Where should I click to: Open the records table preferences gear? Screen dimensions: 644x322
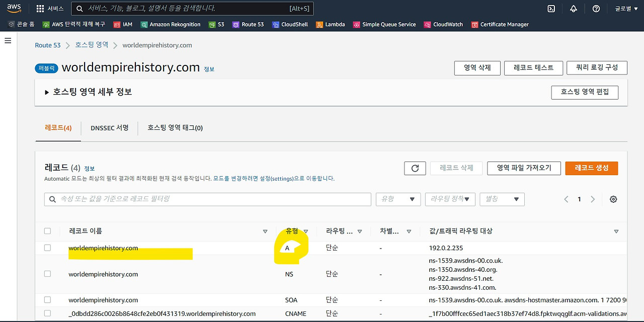pyautogui.click(x=613, y=199)
